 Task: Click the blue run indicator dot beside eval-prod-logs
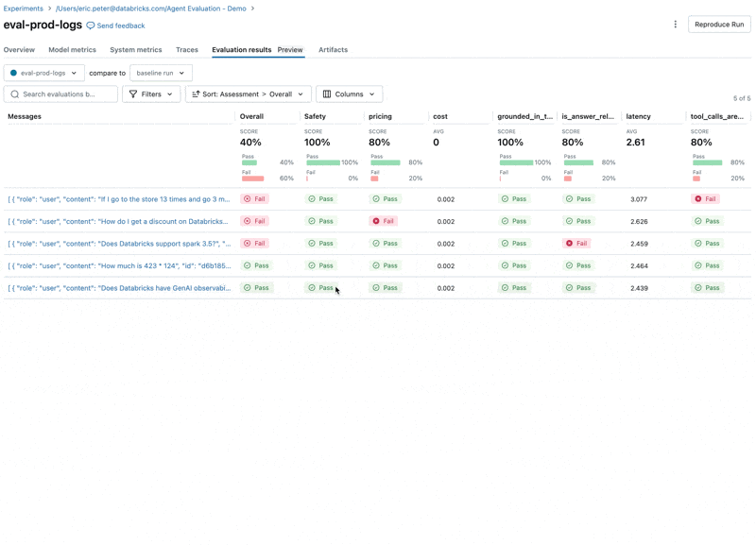pos(13,72)
